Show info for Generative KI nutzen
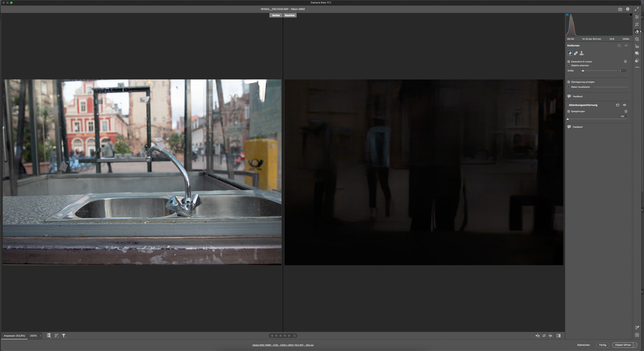This screenshot has width=644, height=351. point(625,61)
